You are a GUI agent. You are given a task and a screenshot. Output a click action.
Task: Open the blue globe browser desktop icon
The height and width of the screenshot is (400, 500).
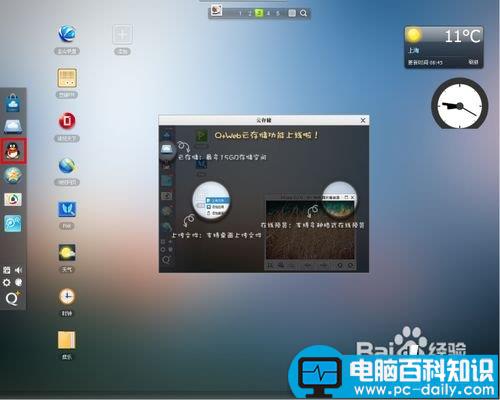pyautogui.click(x=67, y=33)
